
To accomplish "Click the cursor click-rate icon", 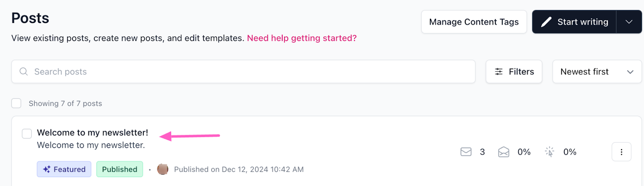I will tap(549, 152).
